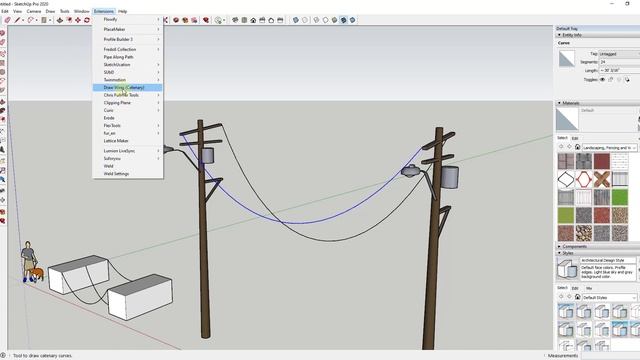Expand Fredo6 Collection submenu

click(x=128, y=49)
